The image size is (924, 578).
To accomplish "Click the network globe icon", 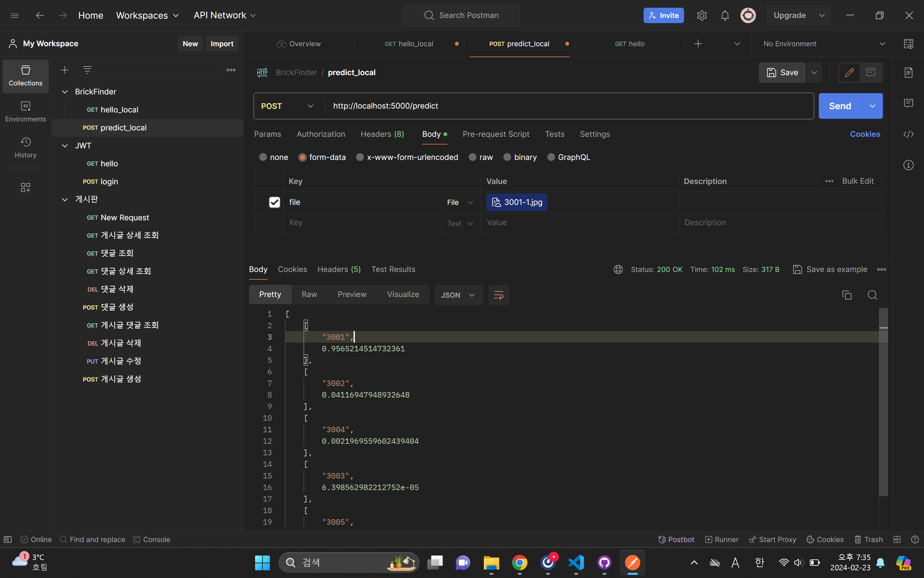I will point(618,269).
